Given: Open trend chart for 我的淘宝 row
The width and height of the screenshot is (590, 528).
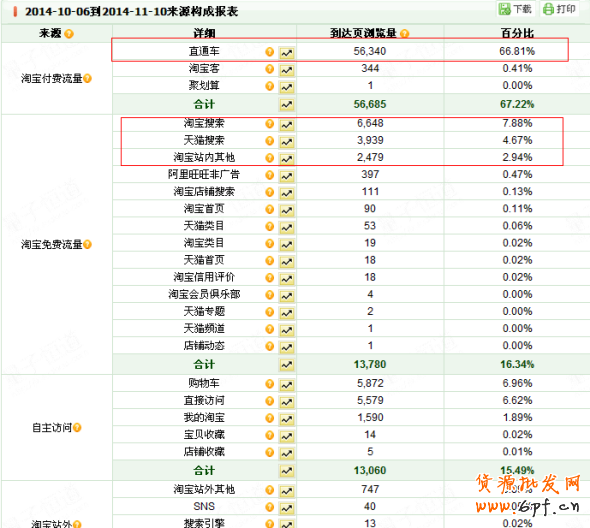Looking at the screenshot, I should click(x=287, y=419).
